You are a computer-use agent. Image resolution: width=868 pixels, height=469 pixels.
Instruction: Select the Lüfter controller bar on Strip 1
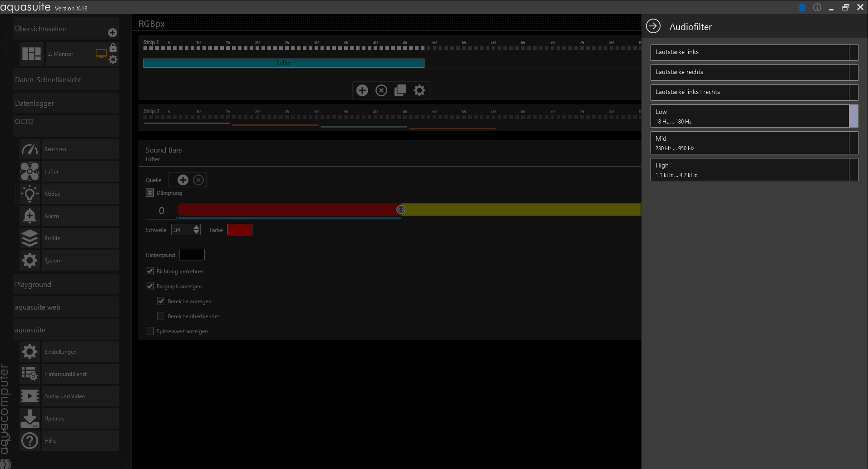pyautogui.click(x=284, y=63)
